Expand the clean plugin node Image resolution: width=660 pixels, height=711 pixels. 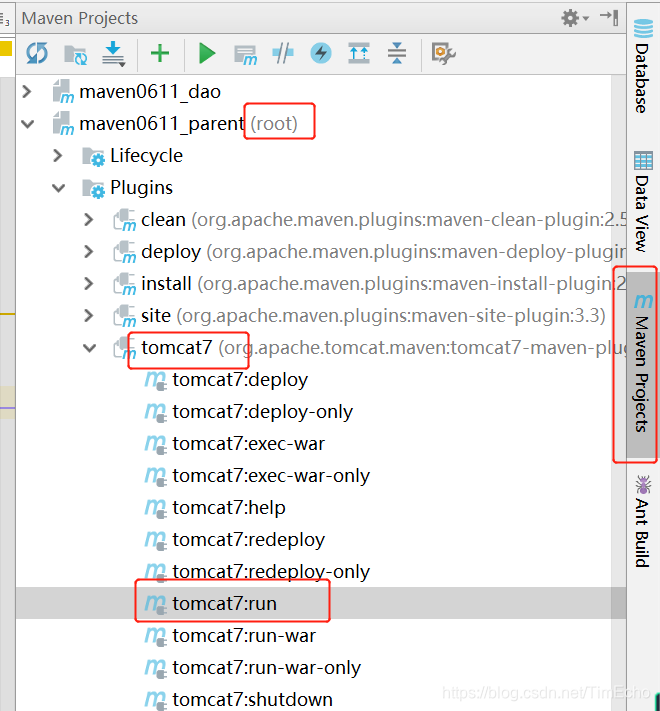[x=88, y=220]
